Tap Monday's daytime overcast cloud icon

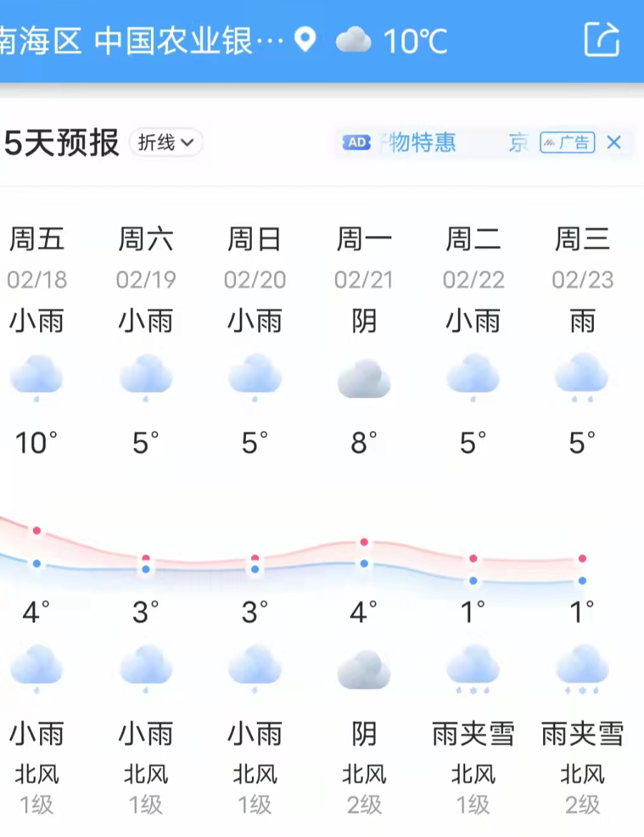pyautogui.click(x=364, y=378)
